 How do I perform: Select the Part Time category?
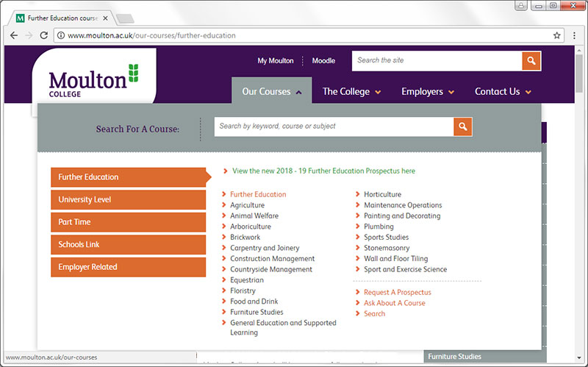tap(128, 222)
